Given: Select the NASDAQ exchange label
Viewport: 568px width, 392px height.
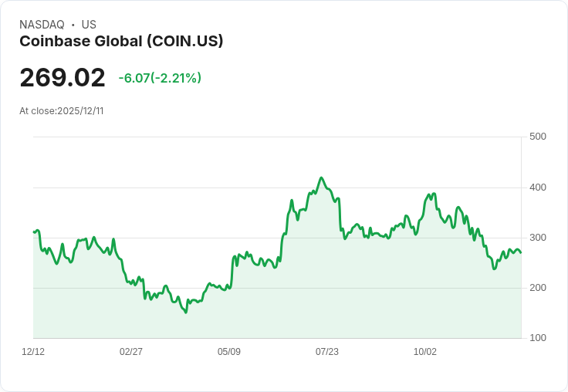Looking at the screenshot, I should [42, 25].
